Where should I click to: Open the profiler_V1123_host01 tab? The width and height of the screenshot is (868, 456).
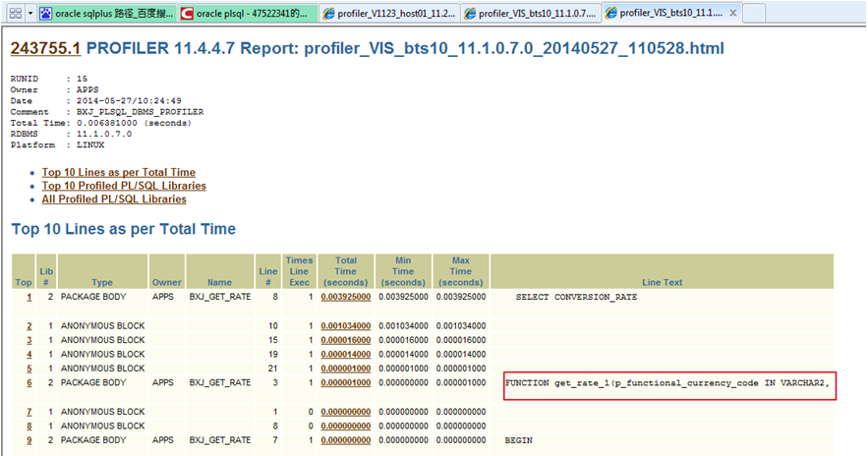390,14
